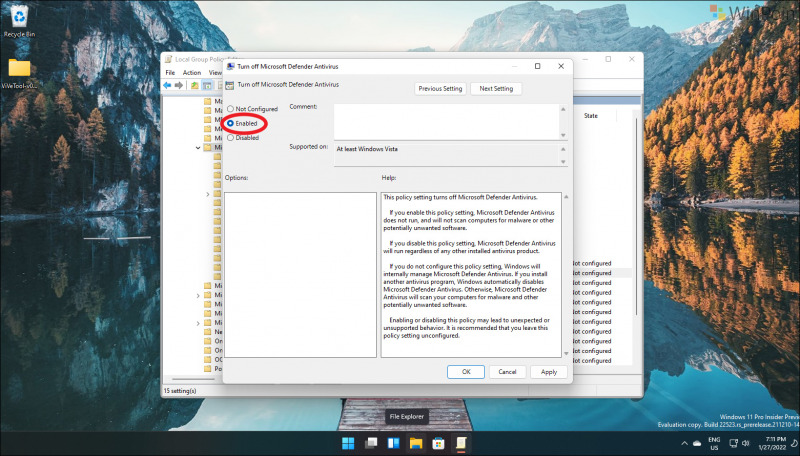Click the State column header

tap(591, 116)
